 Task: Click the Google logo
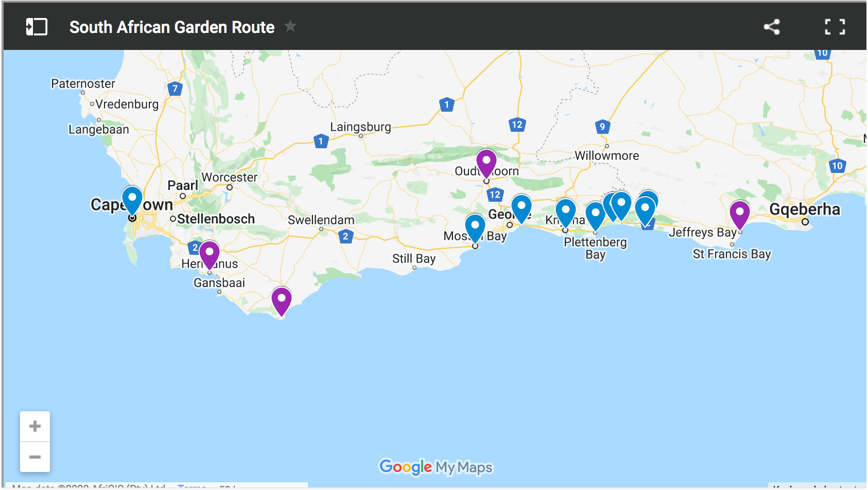[x=405, y=467]
